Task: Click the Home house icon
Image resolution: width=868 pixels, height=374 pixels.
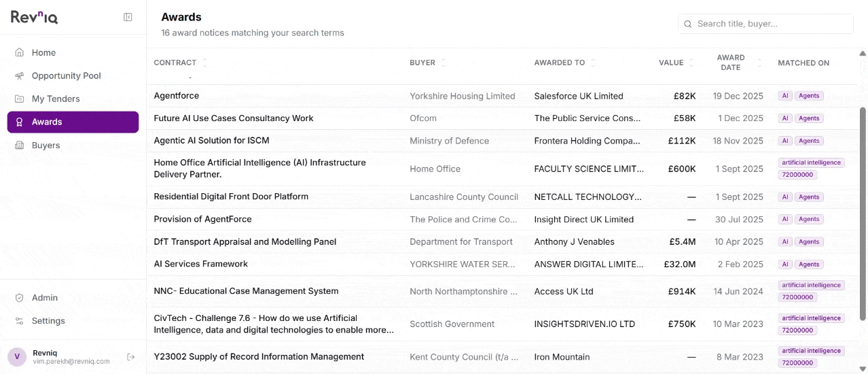Action: coord(19,52)
